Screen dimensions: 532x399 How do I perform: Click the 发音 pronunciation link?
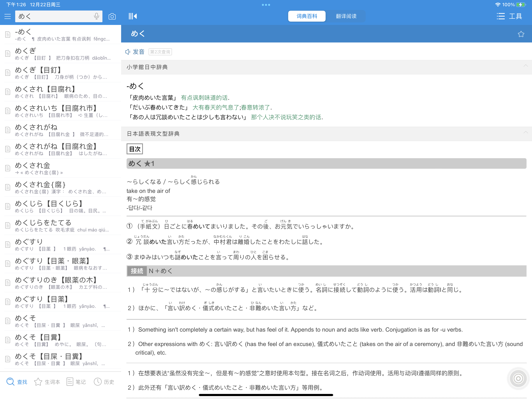[x=138, y=52]
